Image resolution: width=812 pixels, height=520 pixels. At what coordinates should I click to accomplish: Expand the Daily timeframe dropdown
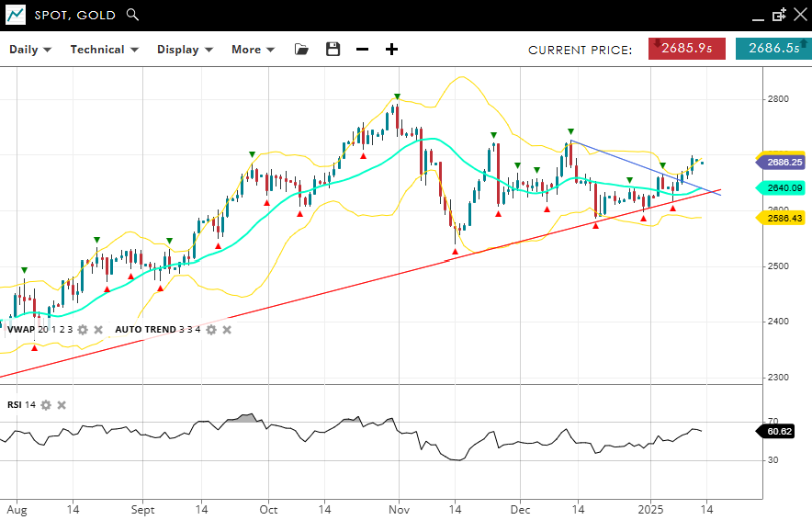pyautogui.click(x=30, y=50)
